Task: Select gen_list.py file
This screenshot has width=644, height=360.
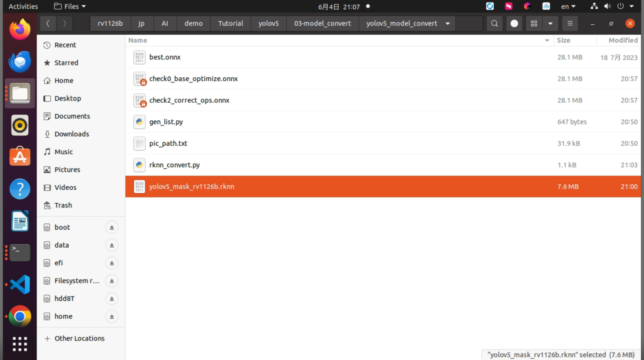Action: click(383, 122)
